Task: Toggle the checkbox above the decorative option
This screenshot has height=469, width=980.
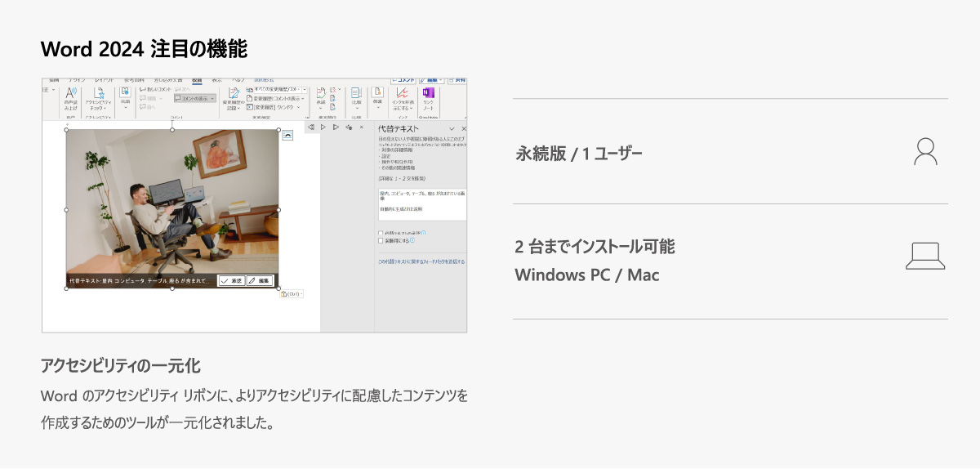Action: [381, 233]
